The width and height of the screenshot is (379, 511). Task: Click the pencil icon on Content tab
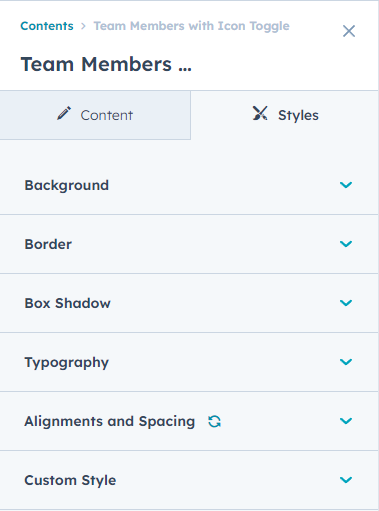click(64, 113)
